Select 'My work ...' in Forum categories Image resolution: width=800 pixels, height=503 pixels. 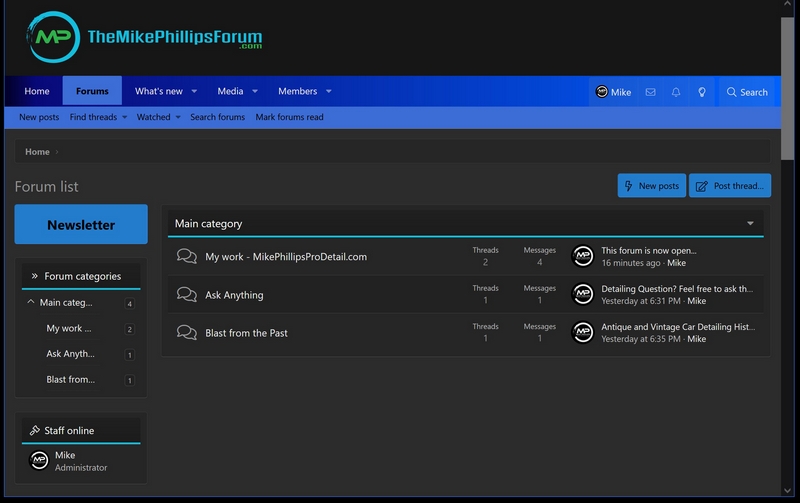coord(69,329)
